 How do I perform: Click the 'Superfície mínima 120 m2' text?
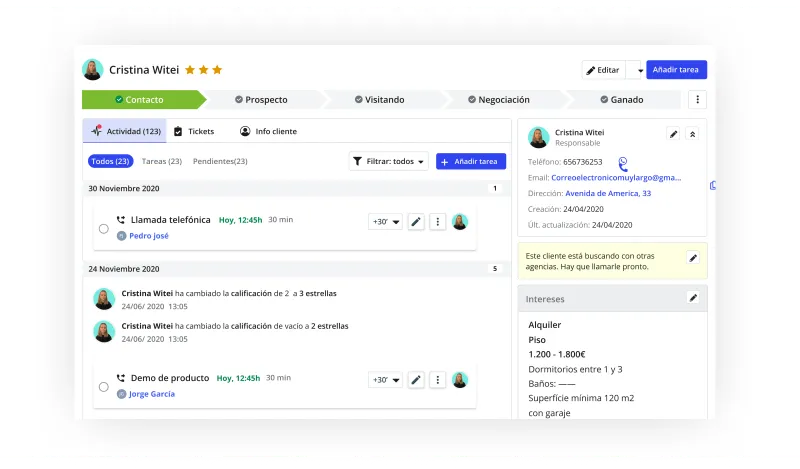(581, 398)
